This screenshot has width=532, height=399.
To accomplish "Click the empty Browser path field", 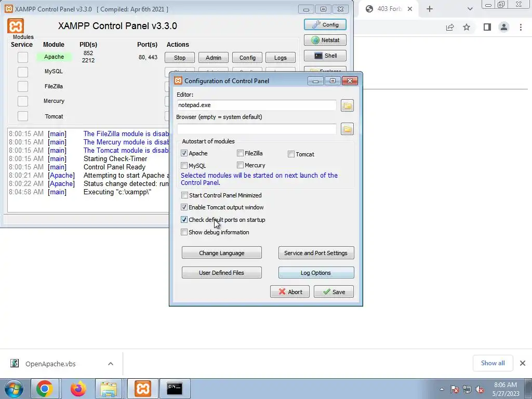I will click(257, 129).
